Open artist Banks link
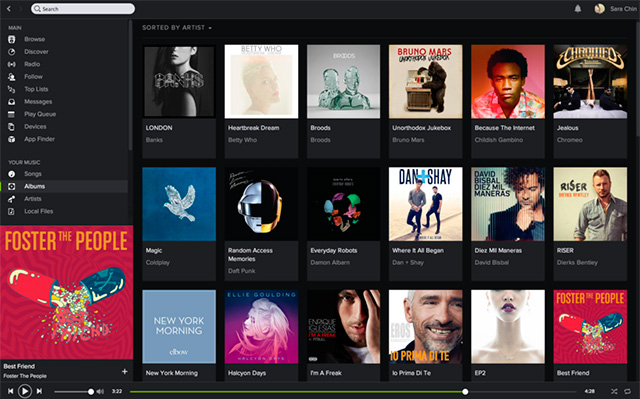The height and width of the screenshot is (399, 640). click(154, 140)
